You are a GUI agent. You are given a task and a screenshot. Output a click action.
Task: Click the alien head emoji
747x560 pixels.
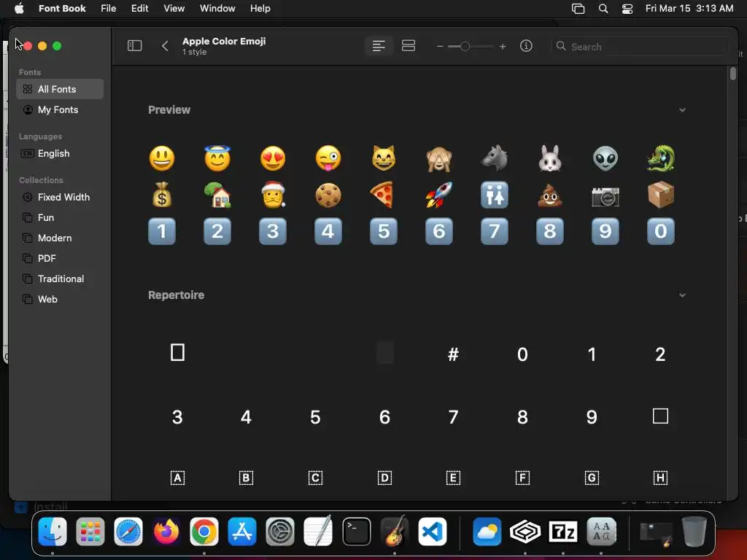point(605,158)
